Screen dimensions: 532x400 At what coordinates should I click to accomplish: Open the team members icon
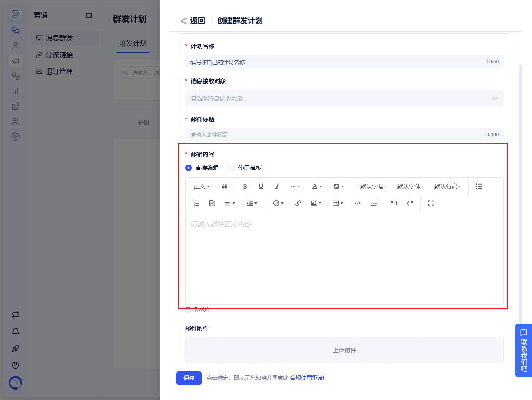(x=16, y=121)
